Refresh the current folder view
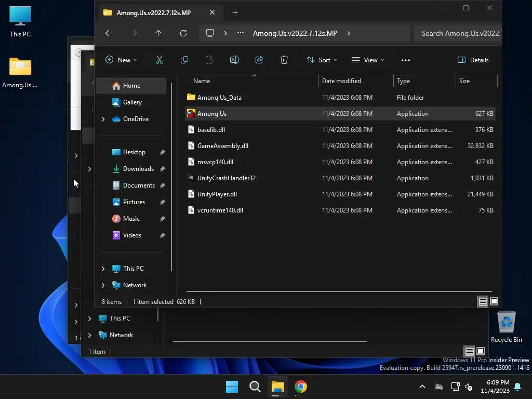Screen dimensions: 532x399 pos(183,33)
